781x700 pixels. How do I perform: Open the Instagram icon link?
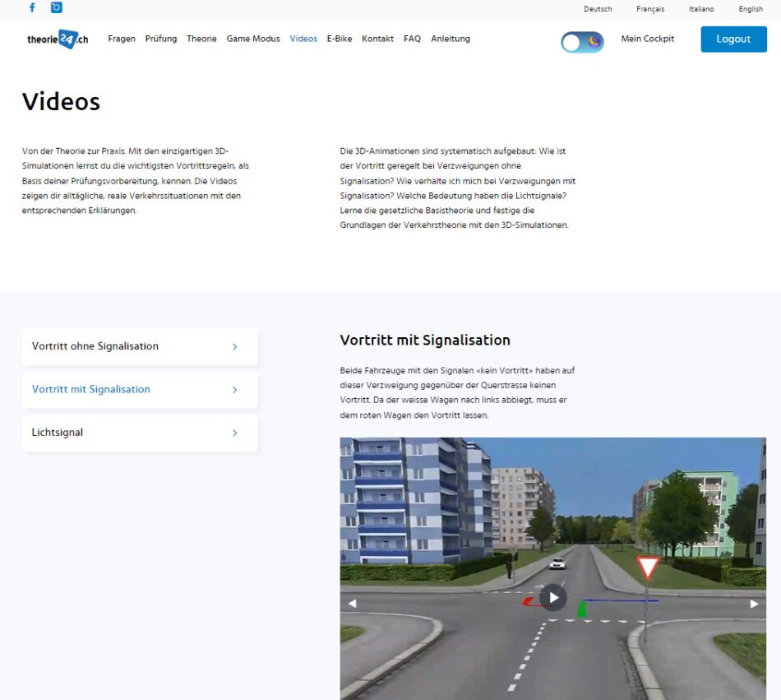(57, 7)
